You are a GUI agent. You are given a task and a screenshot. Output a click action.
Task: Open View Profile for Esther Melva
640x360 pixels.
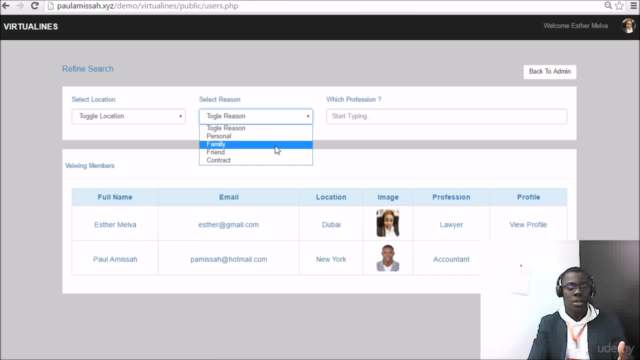[x=528, y=224]
